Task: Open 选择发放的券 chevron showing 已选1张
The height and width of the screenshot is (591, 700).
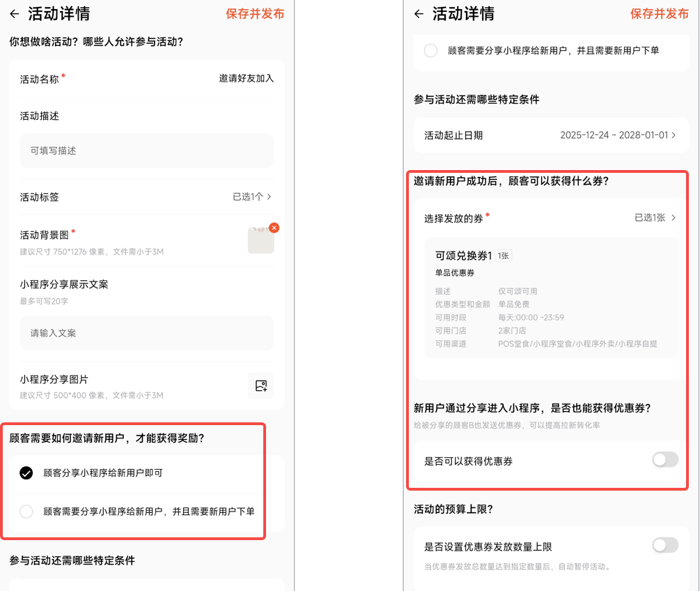Action: pos(674,218)
